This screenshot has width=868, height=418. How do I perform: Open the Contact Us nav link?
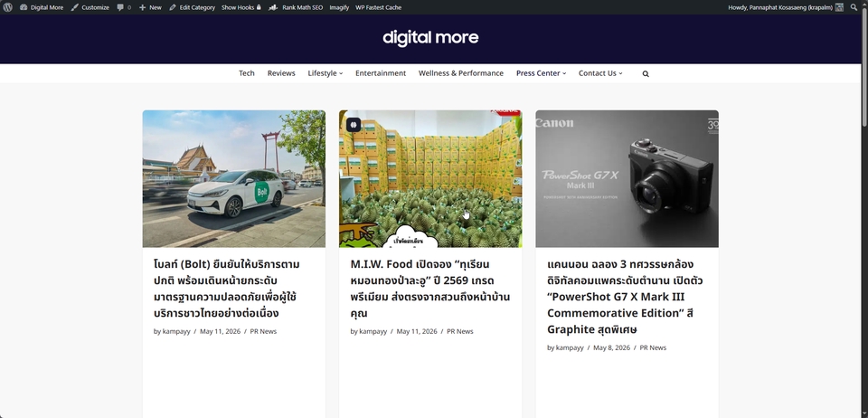(598, 73)
